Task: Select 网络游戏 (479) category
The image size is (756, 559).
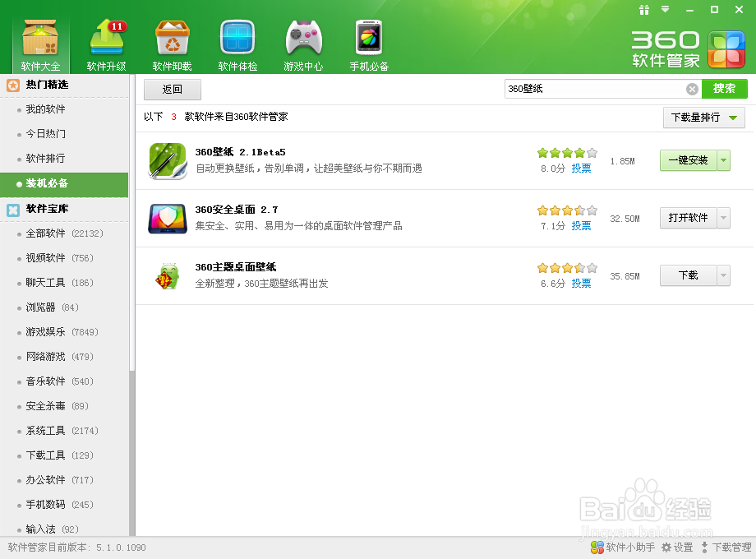Action: [60, 357]
